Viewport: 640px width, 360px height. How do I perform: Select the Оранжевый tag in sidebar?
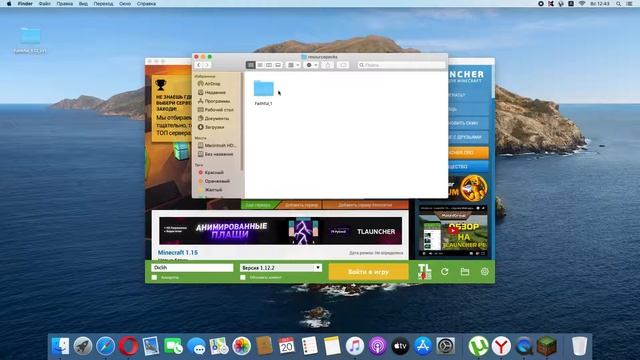click(217, 181)
